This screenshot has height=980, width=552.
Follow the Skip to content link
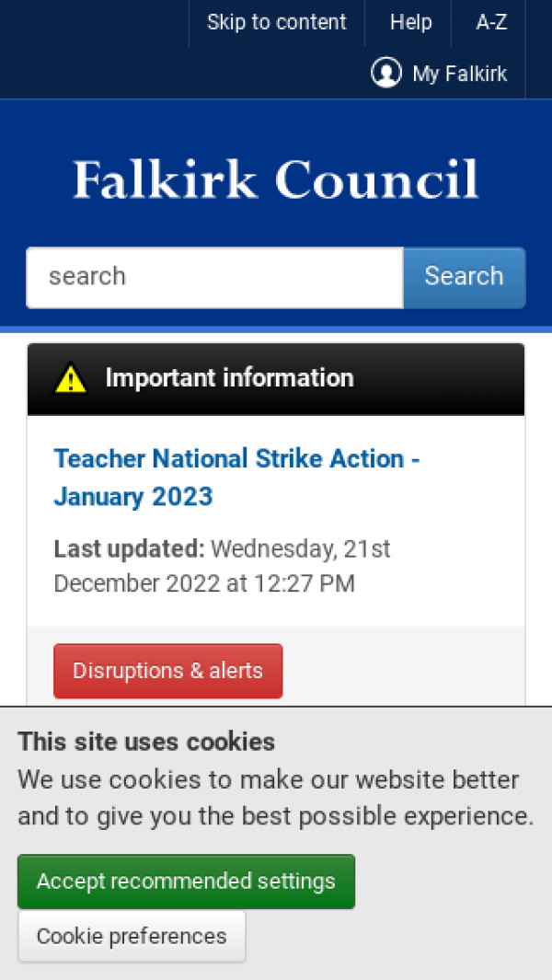coord(276,22)
